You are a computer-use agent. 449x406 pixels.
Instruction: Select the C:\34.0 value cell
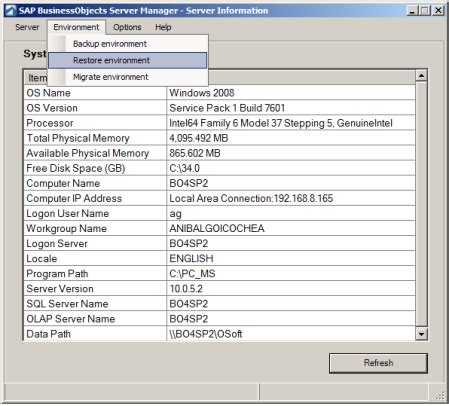coord(291,168)
